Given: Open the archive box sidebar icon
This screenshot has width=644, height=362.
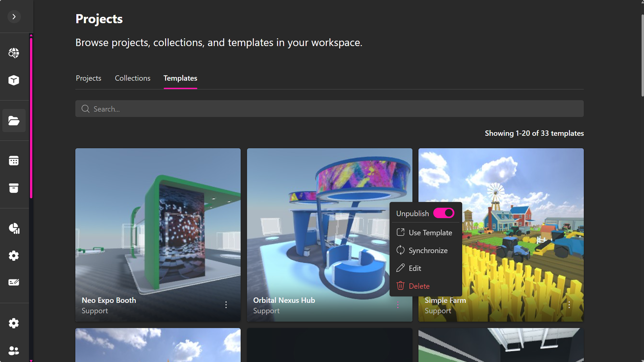Looking at the screenshot, I should [x=14, y=188].
